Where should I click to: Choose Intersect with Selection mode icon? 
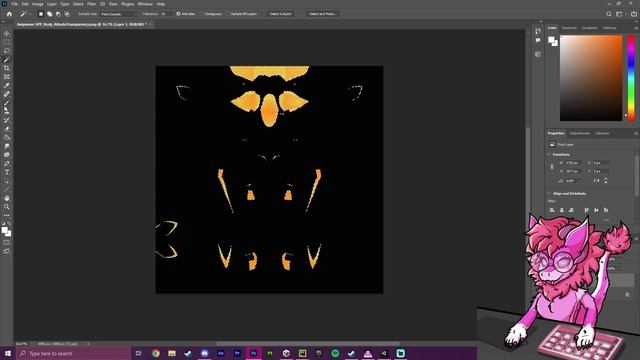pyautogui.click(x=67, y=14)
